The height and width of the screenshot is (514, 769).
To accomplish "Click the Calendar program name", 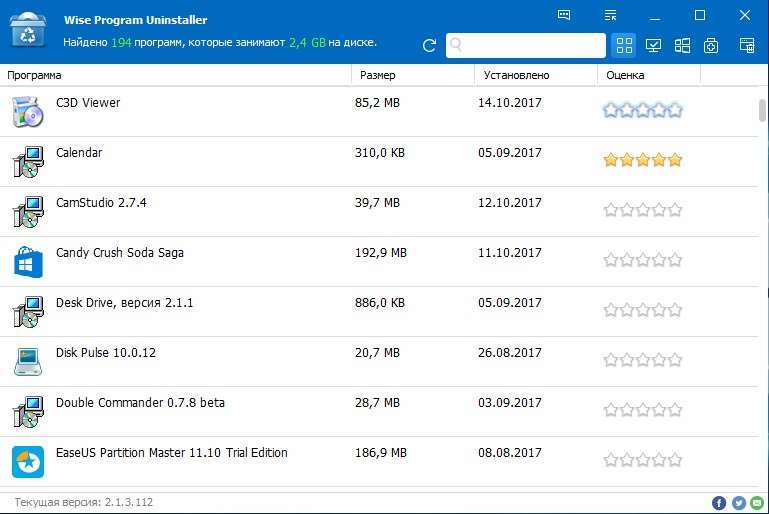I will point(79,153).
